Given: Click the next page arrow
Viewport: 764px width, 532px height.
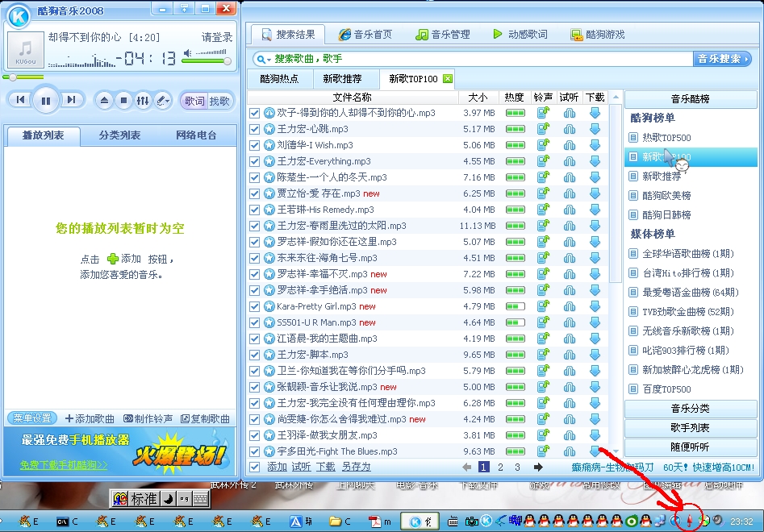Looking at the screenshot, I should point(538,468).
